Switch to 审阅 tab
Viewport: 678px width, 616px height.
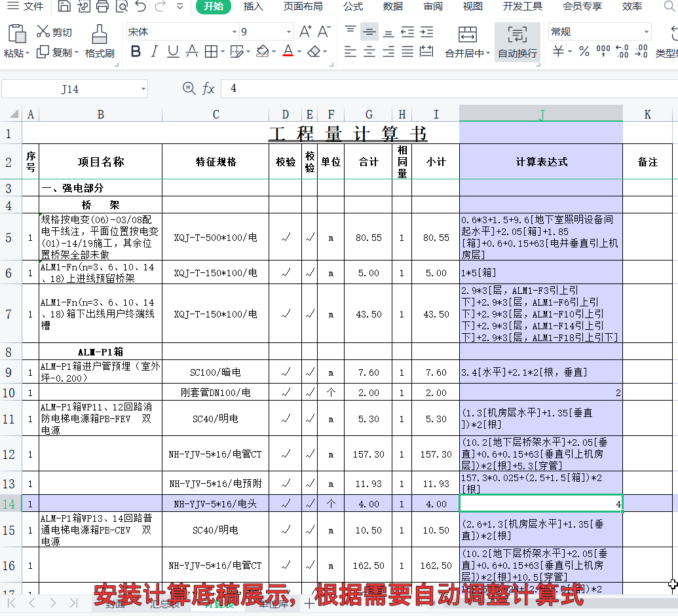click(x=433, y=6)
